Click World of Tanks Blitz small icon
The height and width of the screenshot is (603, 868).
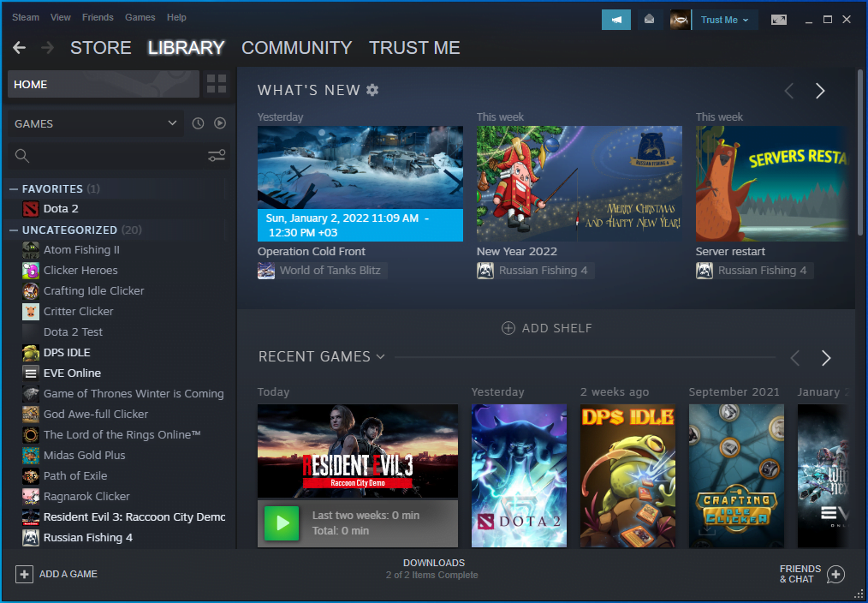[x=266, y=271]
